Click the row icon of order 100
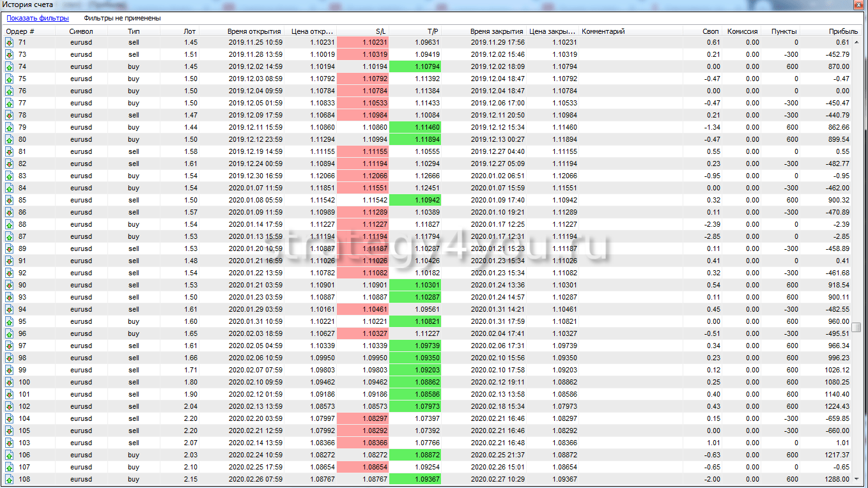868x488 pixels. click(x=10, y=383)
